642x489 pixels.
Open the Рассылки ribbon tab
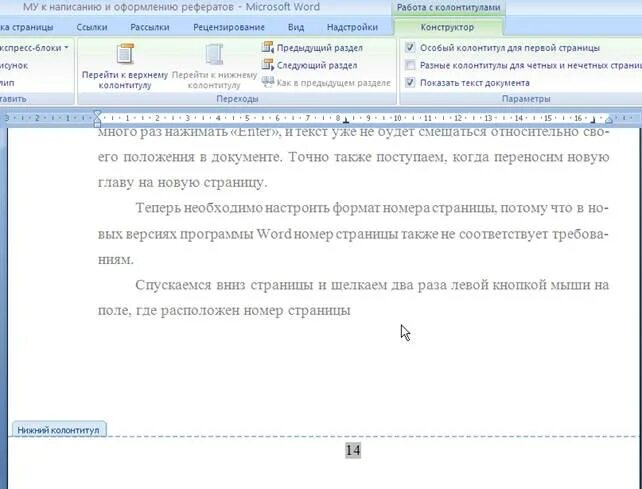click(x=150, y=27)
